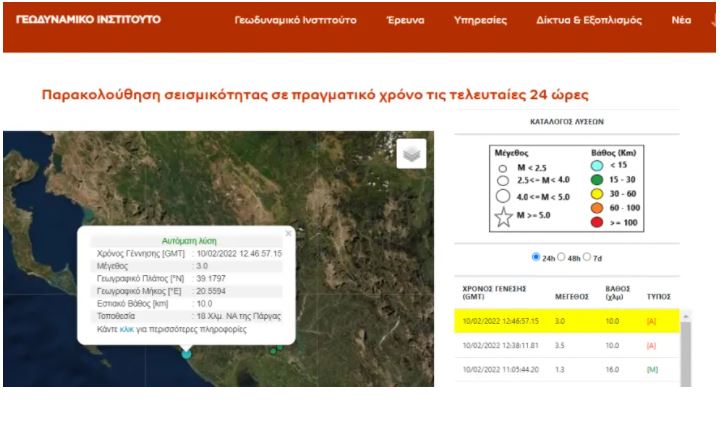Click the cyan depth circle for < 15 km

point(595,166)
